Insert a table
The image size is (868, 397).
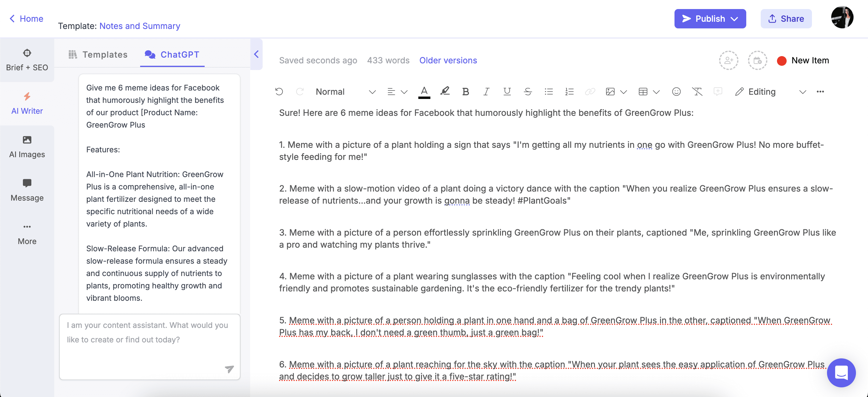coord(643,92)
